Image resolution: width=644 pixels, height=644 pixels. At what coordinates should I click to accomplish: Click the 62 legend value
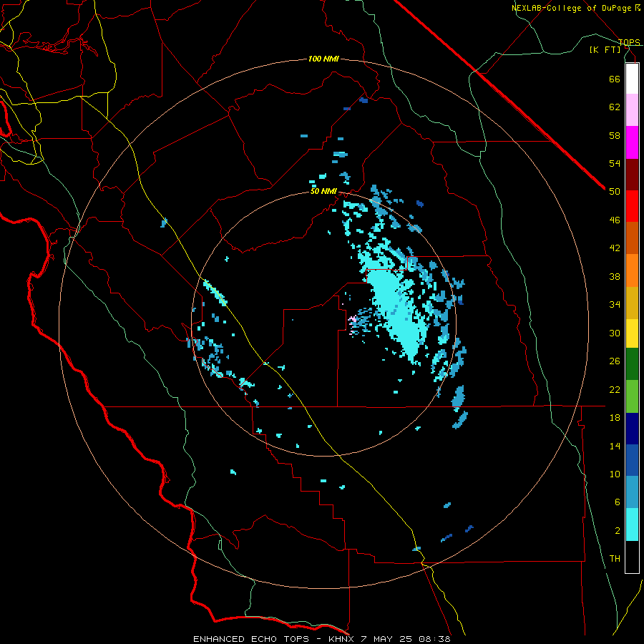(615, 107)
